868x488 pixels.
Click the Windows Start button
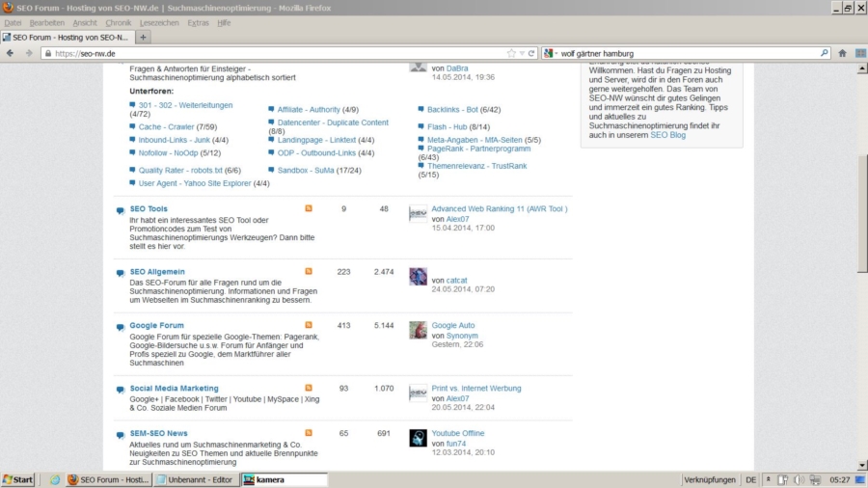[18, 479]
